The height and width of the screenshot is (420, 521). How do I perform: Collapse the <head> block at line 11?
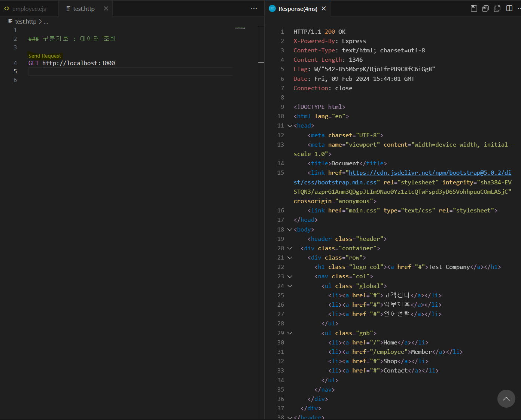click(x=290, y=126)
